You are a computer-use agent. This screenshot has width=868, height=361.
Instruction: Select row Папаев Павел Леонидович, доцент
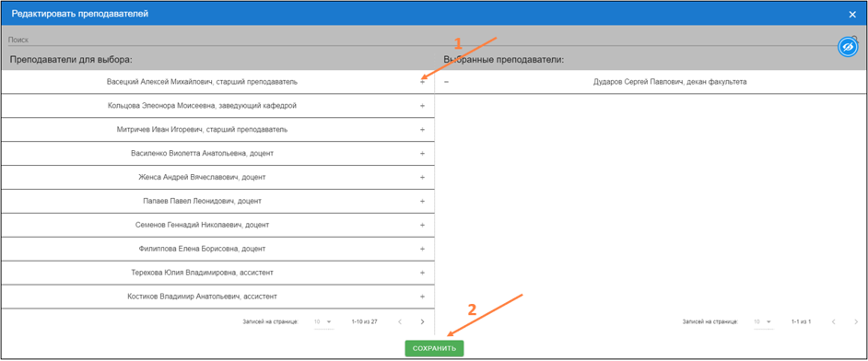pyautogui.click(x=217, y=202)
